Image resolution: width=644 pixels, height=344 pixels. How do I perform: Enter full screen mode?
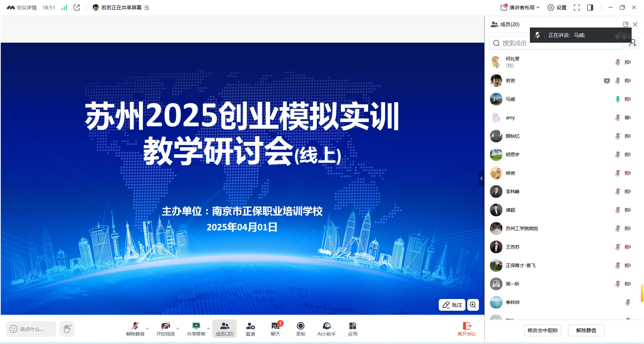click(x=577, y=7)
